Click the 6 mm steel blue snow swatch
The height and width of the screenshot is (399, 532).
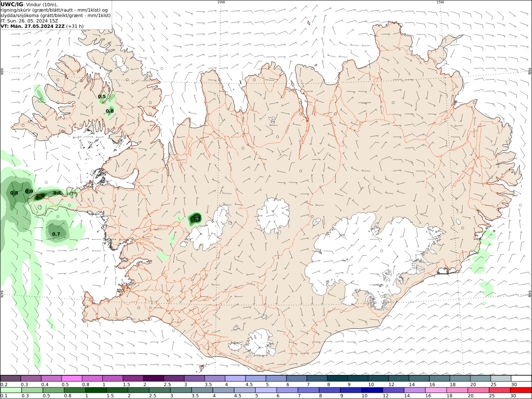point(296,378)
